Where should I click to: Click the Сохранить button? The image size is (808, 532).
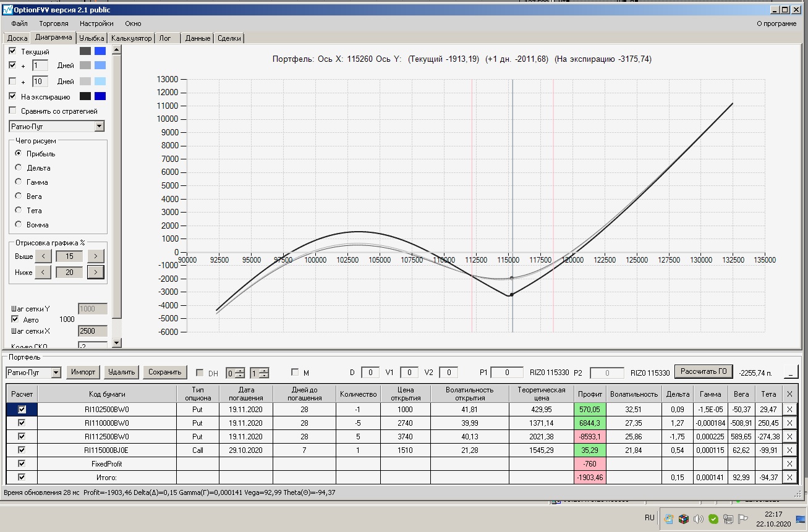click(165, 372)
